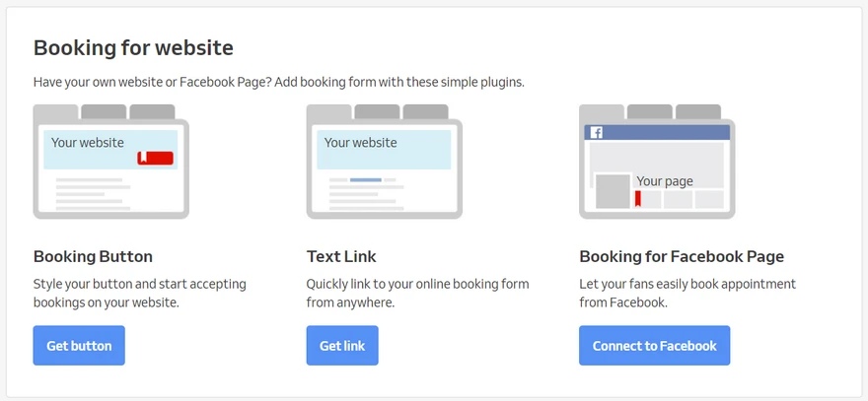868x401 pixels.
Task: Select the Booking Button illustration image
Action: pos(110,161)
